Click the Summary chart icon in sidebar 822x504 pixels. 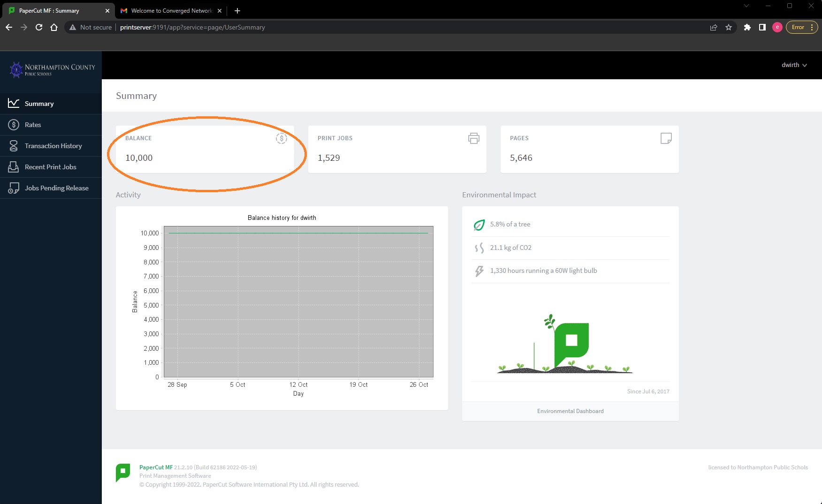[14, 103]
